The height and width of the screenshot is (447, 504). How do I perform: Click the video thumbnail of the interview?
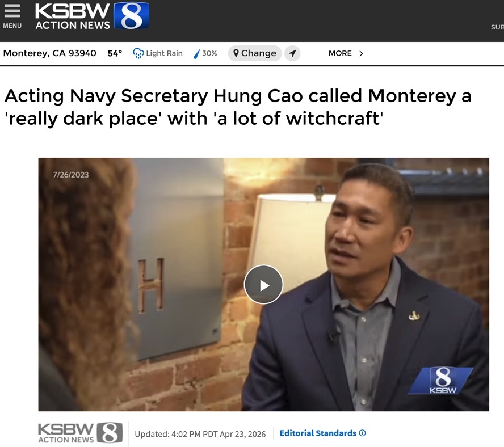pyautogui.click(x=263, y=284)
